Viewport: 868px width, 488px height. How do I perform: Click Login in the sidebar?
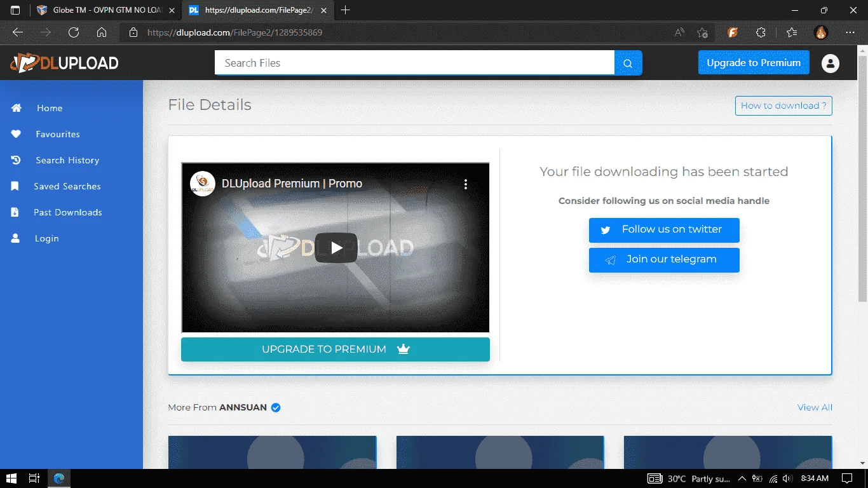pos(46,238)
